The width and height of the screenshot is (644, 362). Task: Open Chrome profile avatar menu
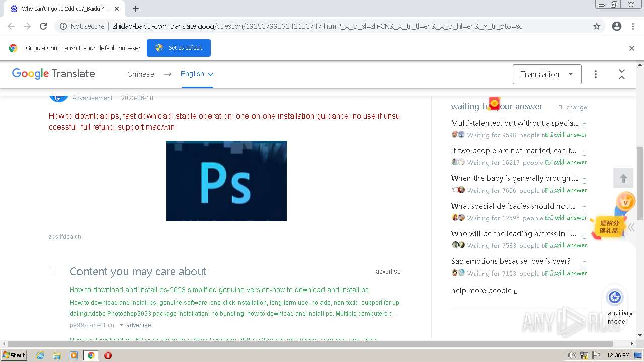pyautogui.click(x=617, y=26)
